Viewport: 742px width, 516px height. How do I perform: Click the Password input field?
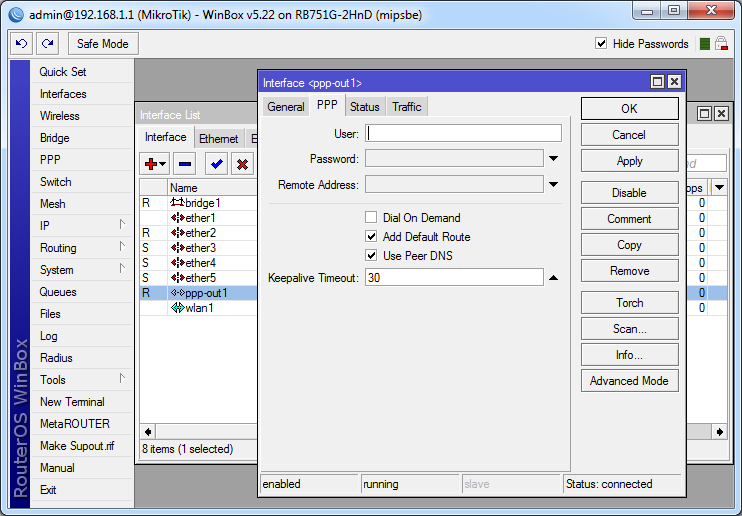pos(454,158)
